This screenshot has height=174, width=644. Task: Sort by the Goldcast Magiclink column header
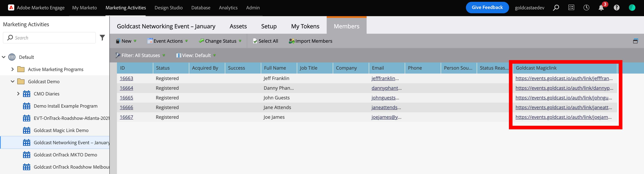tap(565, 68)
